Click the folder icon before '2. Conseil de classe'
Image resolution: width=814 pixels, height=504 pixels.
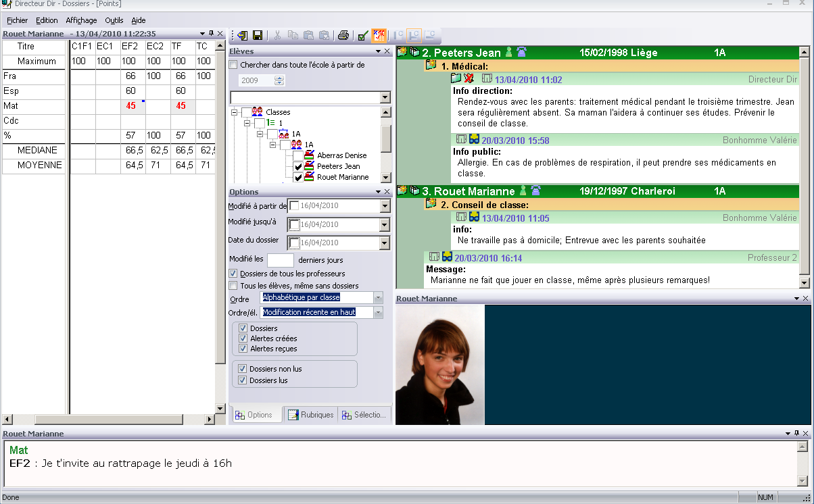click(431, 204)
